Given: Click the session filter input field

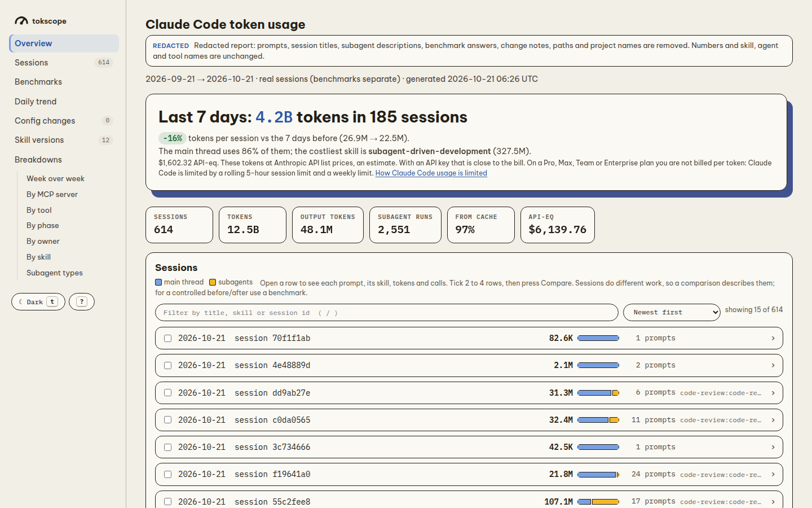Looking at the screenshot, I should click(387, 313).
